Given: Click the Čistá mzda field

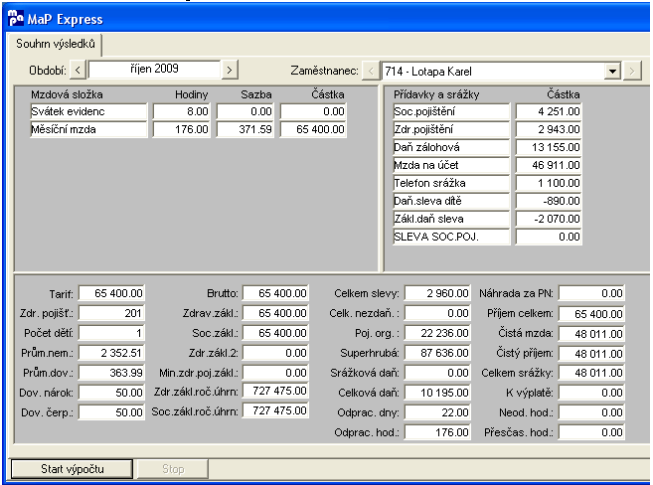Looking at the screenshot, I should click(591, 334).
